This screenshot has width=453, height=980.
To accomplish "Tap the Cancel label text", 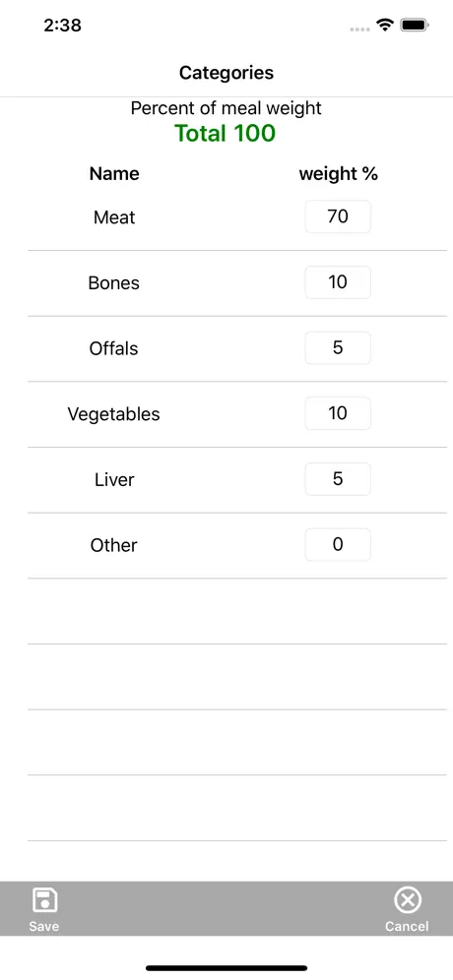I will tap(408, 926).
